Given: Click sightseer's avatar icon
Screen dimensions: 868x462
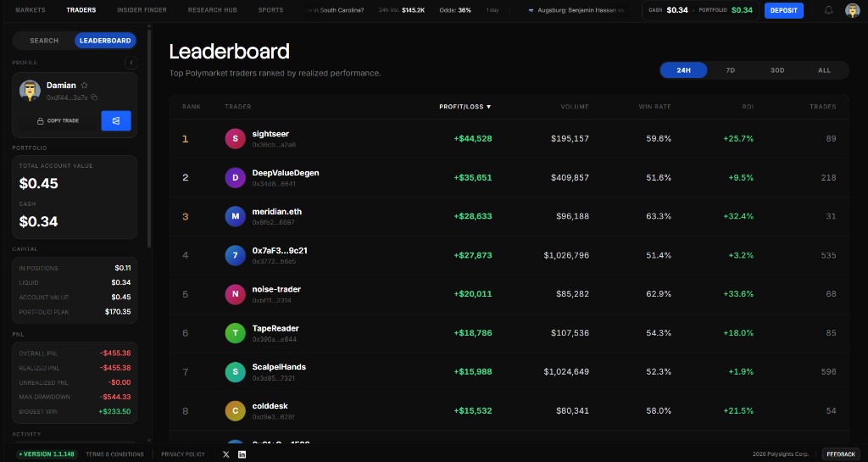Looking at the screenshot, I should (236, 138).
